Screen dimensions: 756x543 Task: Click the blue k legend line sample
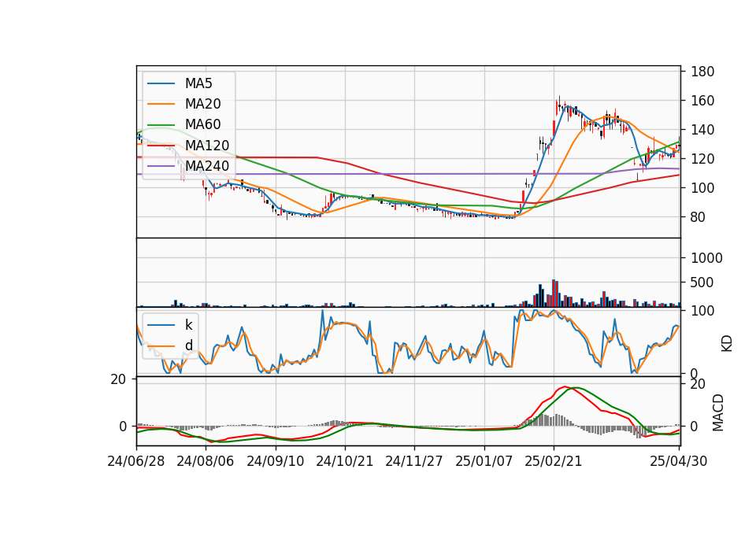point(161,325)
